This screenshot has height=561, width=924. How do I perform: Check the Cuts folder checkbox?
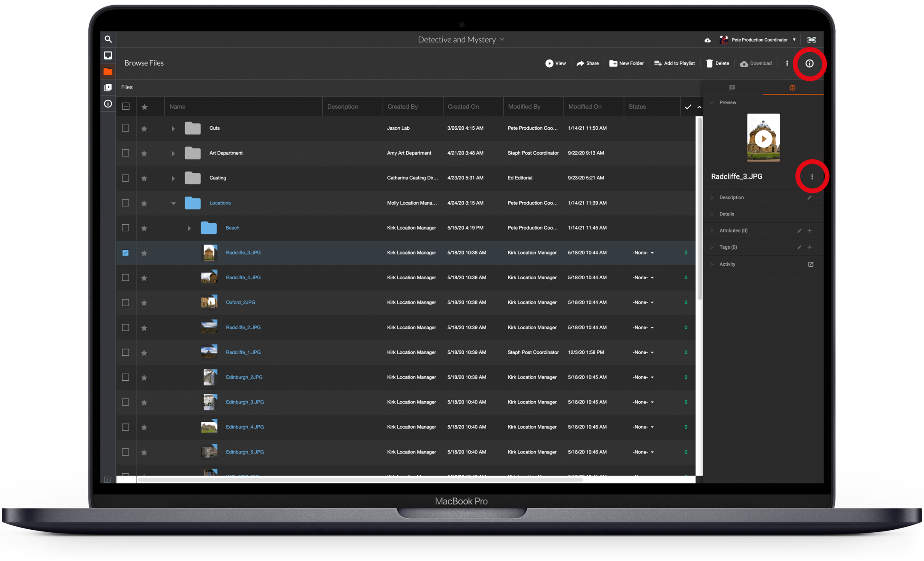coord(126,128)
